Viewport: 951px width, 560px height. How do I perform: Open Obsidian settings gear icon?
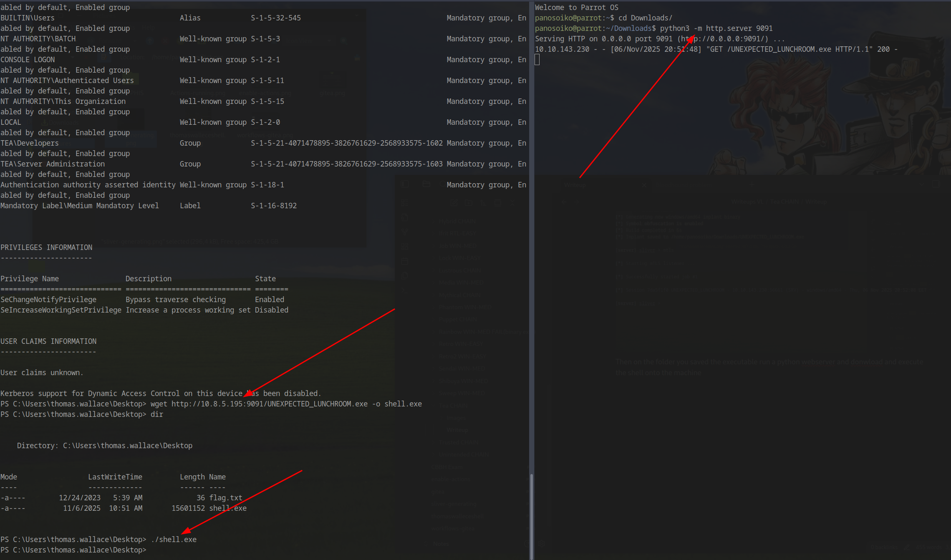[x=542, y=544]
